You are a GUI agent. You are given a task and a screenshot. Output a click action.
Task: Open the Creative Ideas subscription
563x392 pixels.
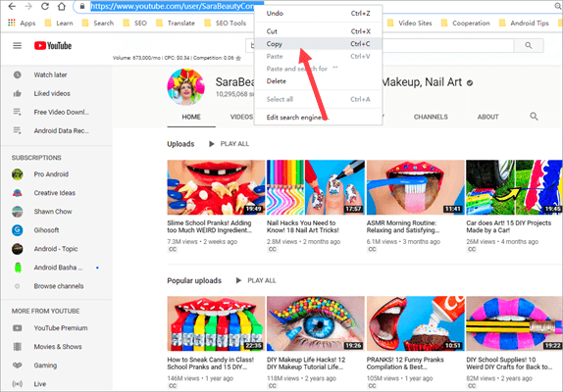[x=54, y=193]
